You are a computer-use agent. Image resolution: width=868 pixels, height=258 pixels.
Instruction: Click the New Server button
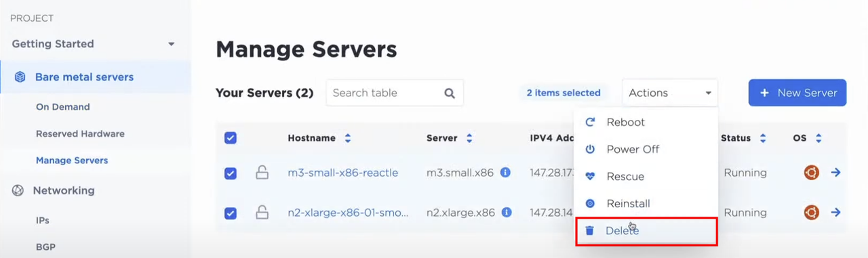point(797,93)
